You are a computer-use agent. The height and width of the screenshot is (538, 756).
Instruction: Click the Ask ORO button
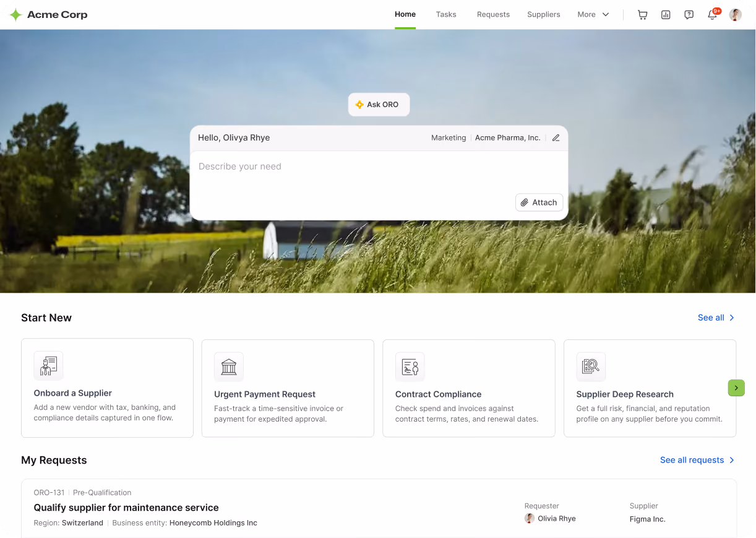(379, 105)
